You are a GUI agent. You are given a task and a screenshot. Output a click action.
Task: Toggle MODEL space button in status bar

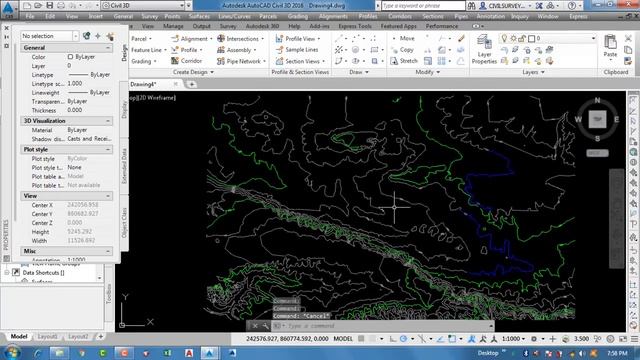coord(343,339)
